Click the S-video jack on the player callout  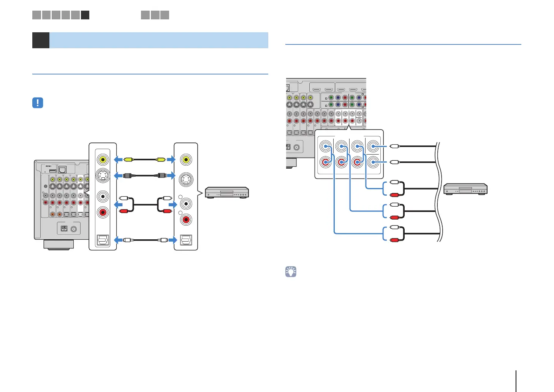(186, 179)
